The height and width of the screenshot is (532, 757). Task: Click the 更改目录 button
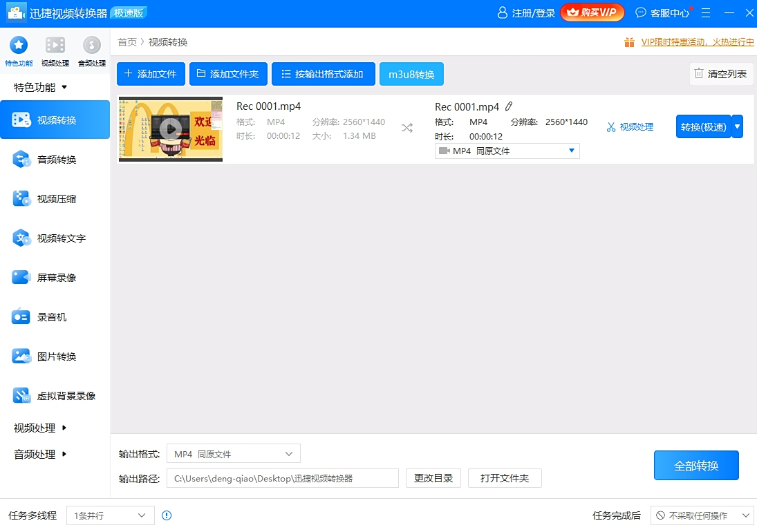(433, 478)
